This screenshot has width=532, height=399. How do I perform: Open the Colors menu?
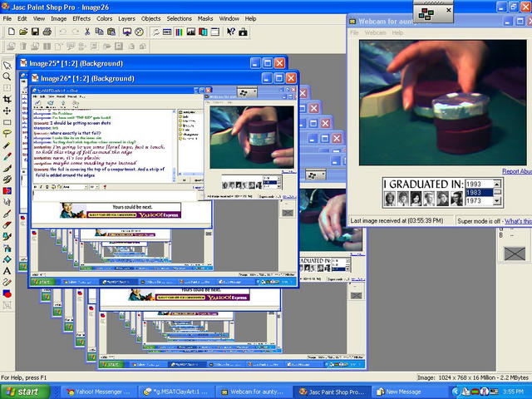(x=104, y=18)
